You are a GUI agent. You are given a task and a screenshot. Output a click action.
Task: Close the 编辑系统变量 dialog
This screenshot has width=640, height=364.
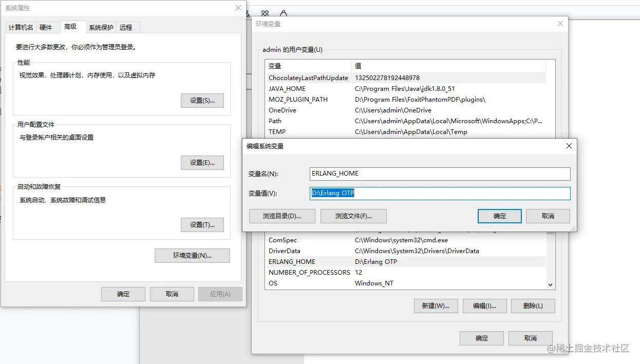[569, 146]
